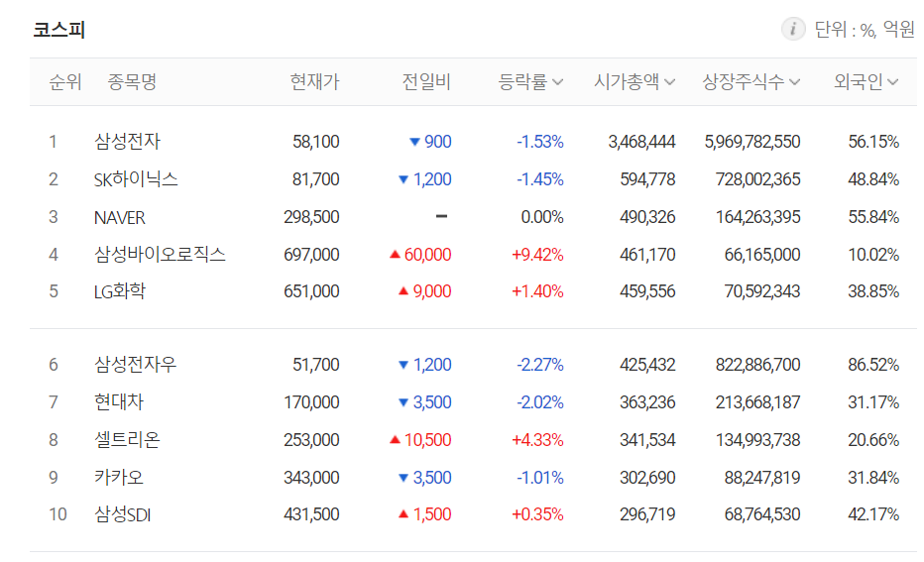Click the +4.33% rate for 셀트리온
Image resolution: width=924 pixels, height=562 pixels.
pos(537,440)
